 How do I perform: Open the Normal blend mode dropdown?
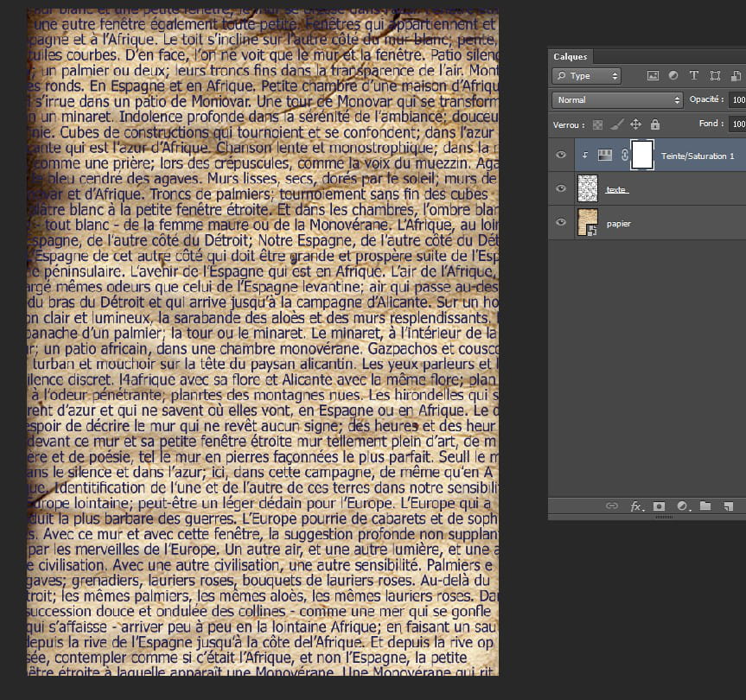click(x=617, y=100)
